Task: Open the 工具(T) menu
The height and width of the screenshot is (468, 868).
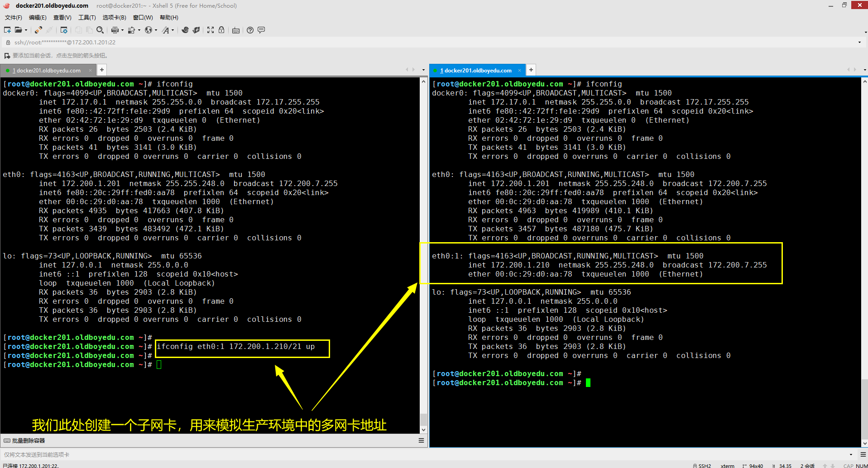Action: pos(87,18)
